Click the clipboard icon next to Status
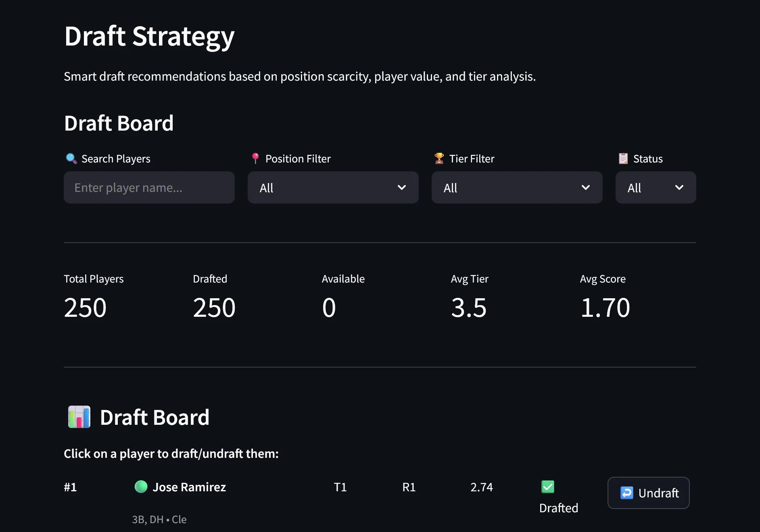 pyautogui.click(x=623, y=158)
